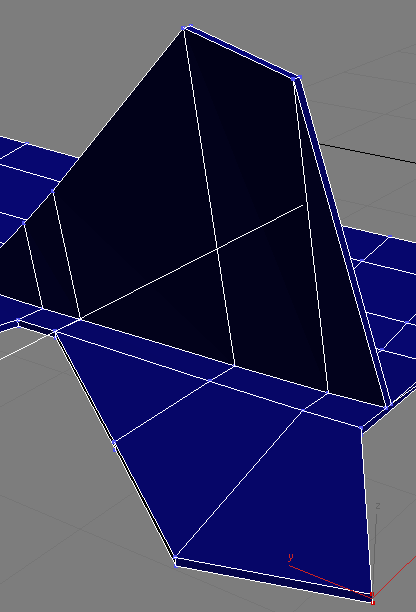Image resolution: width=416 pixels, height=612 pixels.
Task: Click the center intersection of the dark face's crossing edges
Action: (x=217, y=248)
